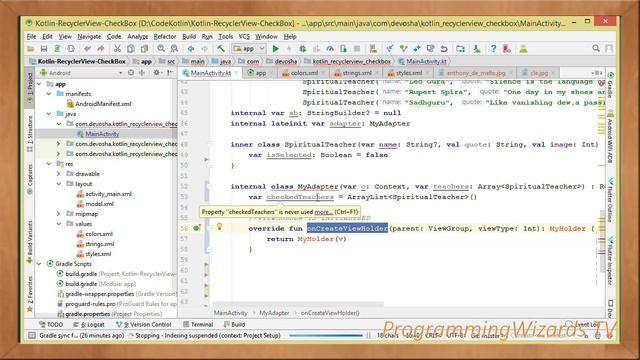Click the Revert undo icon in the VCS toolbar group
This screenshot has height=360, width=640.
point(444,49)
